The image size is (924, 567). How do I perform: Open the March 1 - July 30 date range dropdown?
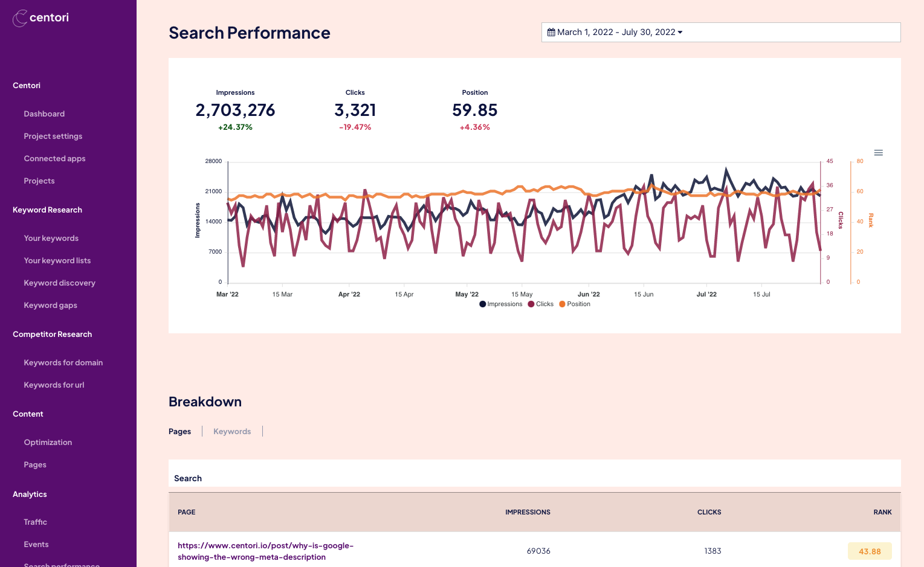[x=681, y=32]
